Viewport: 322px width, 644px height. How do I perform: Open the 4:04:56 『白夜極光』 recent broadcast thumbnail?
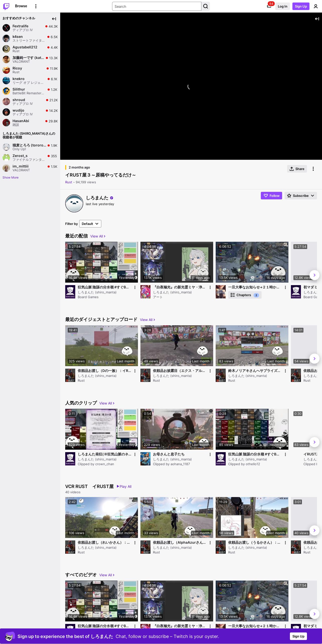[x=177, y=262]
